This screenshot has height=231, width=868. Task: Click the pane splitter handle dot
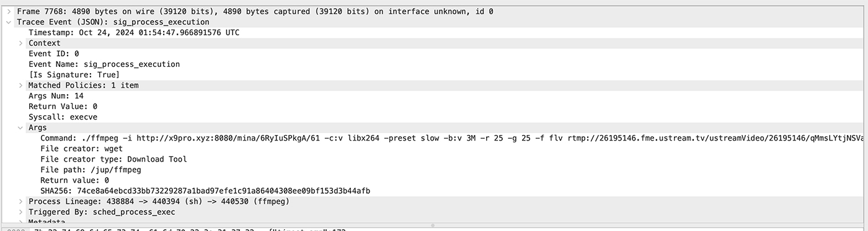(x=433, y=225)
